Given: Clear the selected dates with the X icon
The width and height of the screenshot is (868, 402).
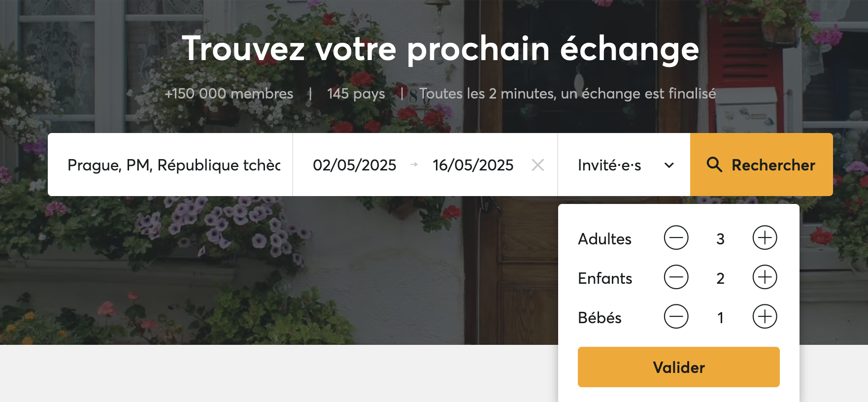Looking at the screenshot, I should (538, 166).
